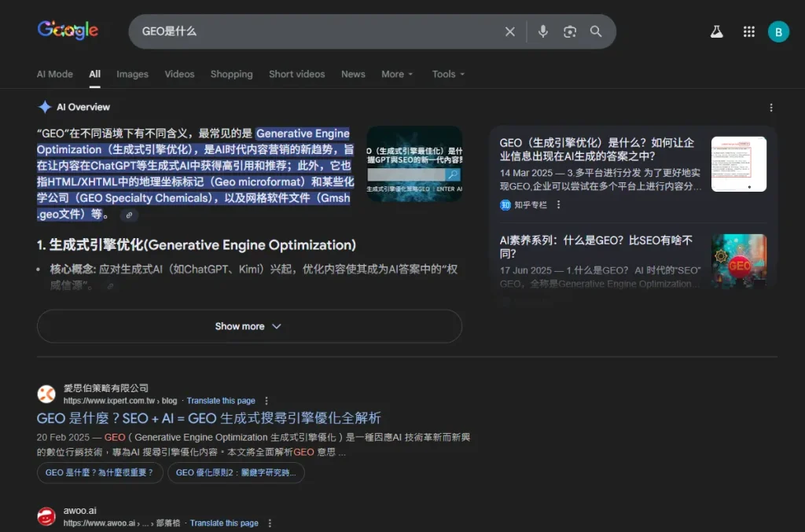The width and height of the screenshot is (805, 532).
Task: Click the AI Overview sparkle icon
Action: coord(43,106)
